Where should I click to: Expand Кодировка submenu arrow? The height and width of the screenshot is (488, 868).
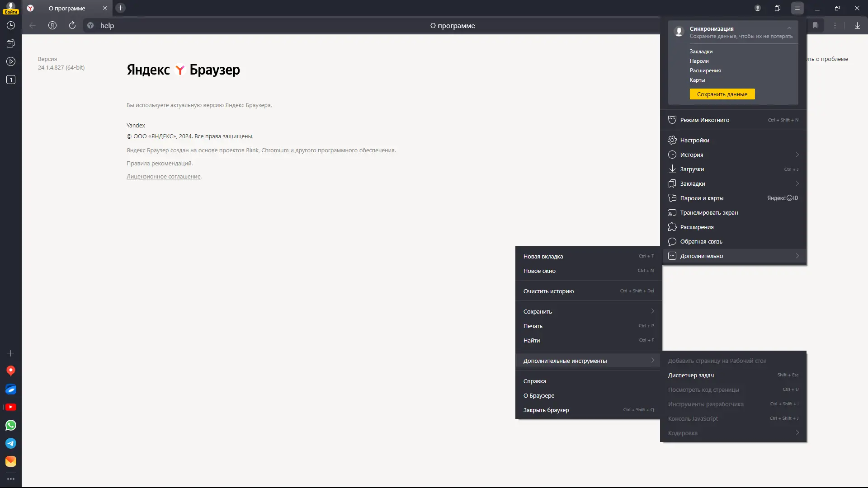(797, 433)
